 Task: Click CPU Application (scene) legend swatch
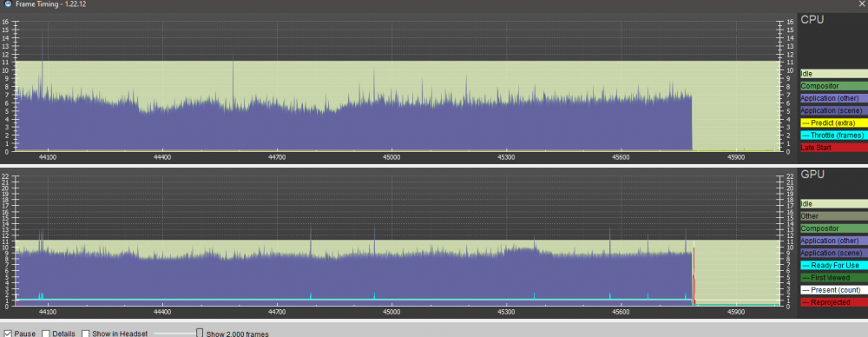point(833,110)
